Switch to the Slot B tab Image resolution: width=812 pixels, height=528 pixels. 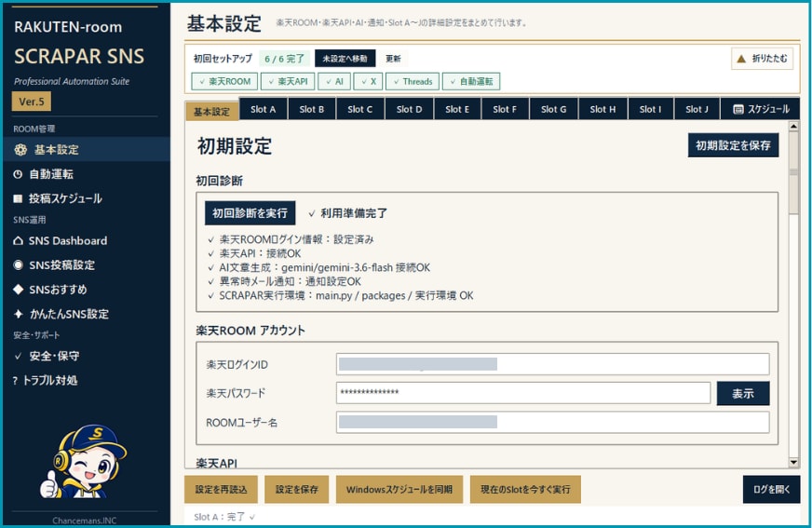pyautogui.click(x=312, y=109)
